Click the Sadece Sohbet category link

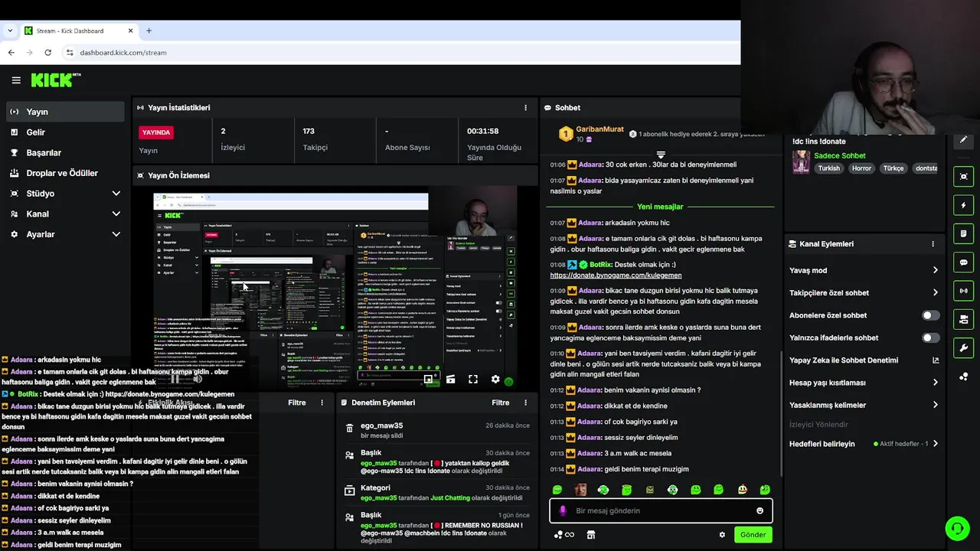coord(839,156)
